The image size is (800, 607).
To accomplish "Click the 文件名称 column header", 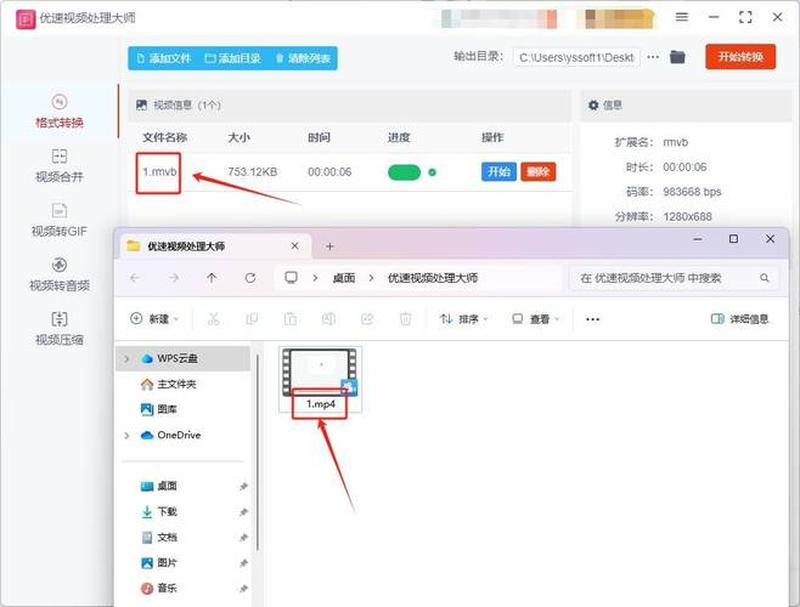I will [x=164, y=137].
